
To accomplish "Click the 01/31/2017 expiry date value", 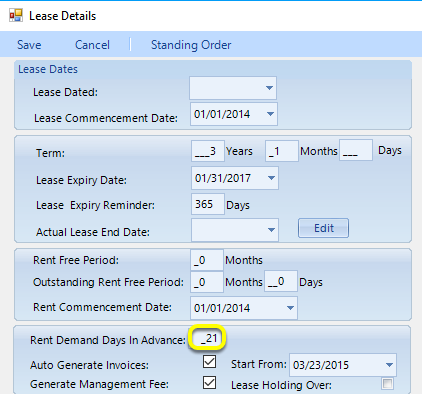I will click(x=223, y=178).
